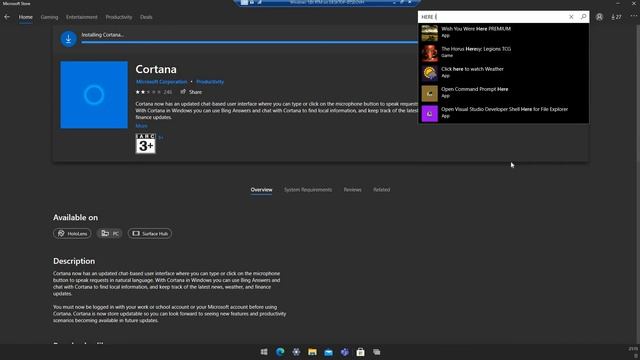Open the Deals tab
Image resolution: width=640 pixels, height=360 pixels.
tap(146, 17)
